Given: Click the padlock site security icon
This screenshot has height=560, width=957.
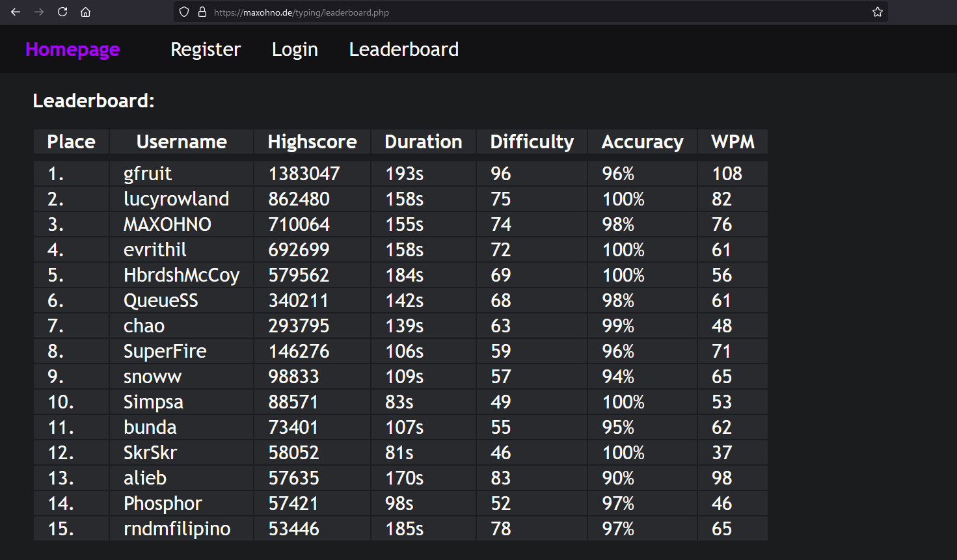Looking at the screenshot, I should (x=202, y=12).
